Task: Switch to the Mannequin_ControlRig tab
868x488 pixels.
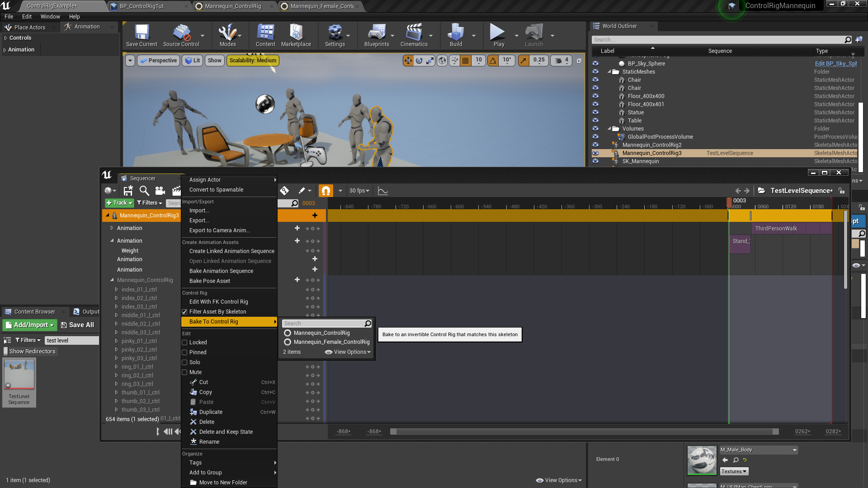Action: pos(233,6)
